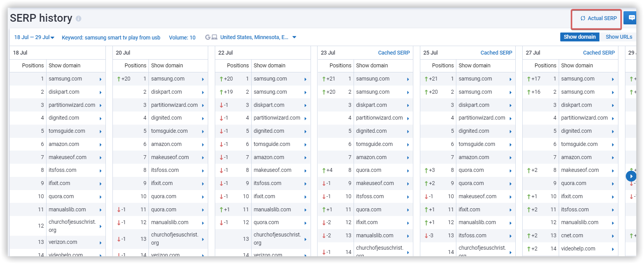This screenshot has height=264, width=644.
Task: Click the keyword samsung smart tv play from usb
Action: point(111,38)
